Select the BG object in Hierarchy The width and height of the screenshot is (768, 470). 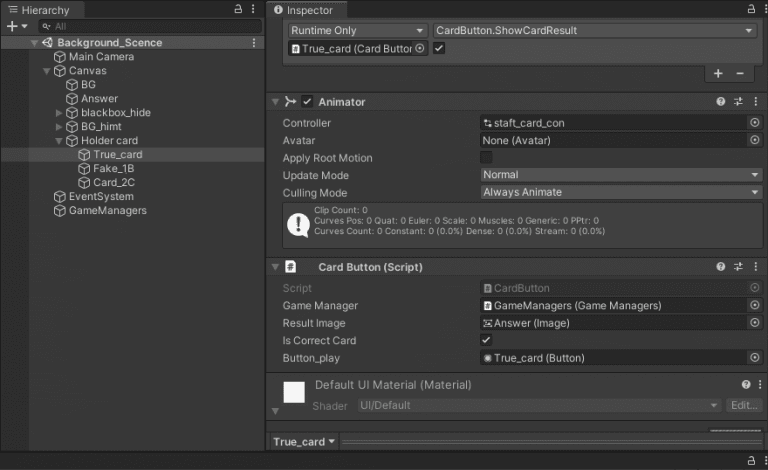point(88,85)
